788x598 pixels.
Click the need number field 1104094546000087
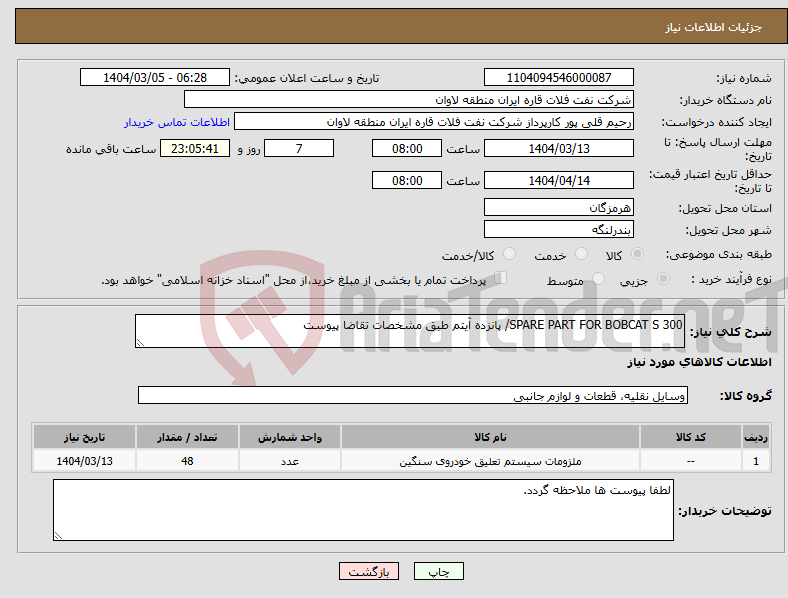pyautogui.click(x=559, y=77)
